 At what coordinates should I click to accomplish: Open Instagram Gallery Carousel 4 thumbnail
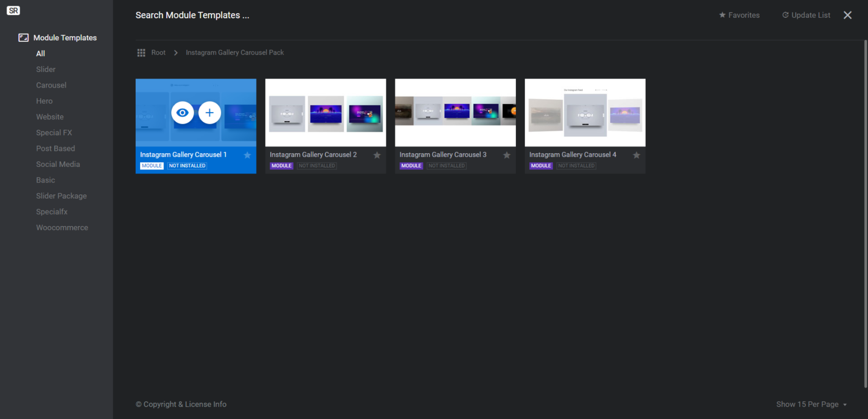585,113
